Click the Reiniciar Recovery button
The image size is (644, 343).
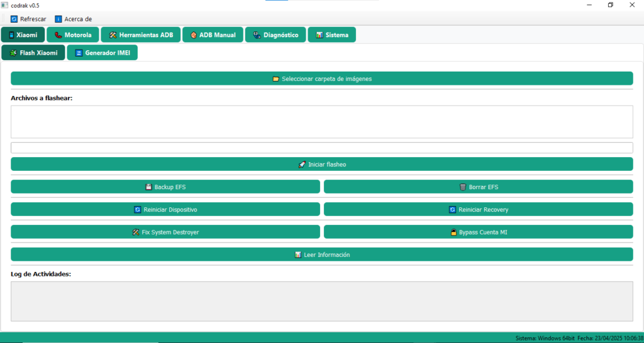point(479,210)
